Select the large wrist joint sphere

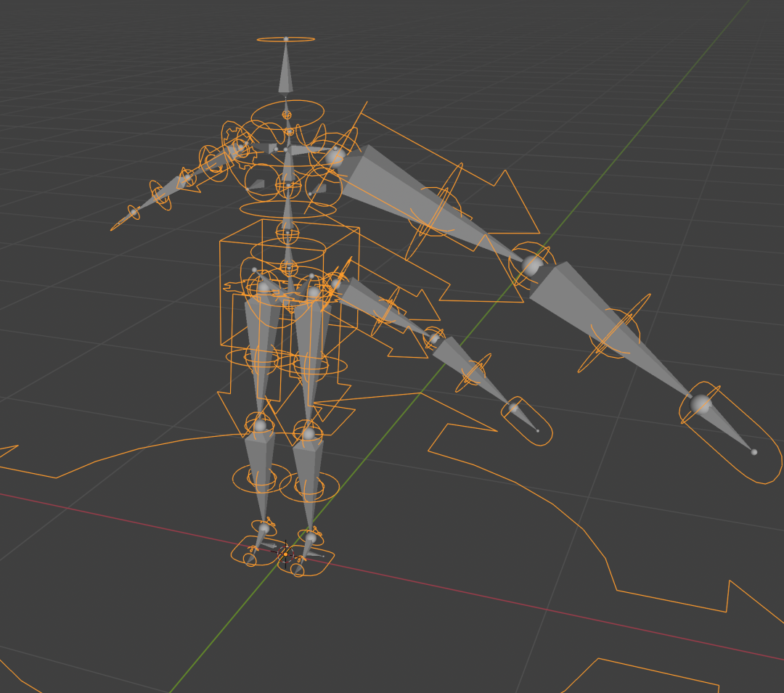(700, 403)
